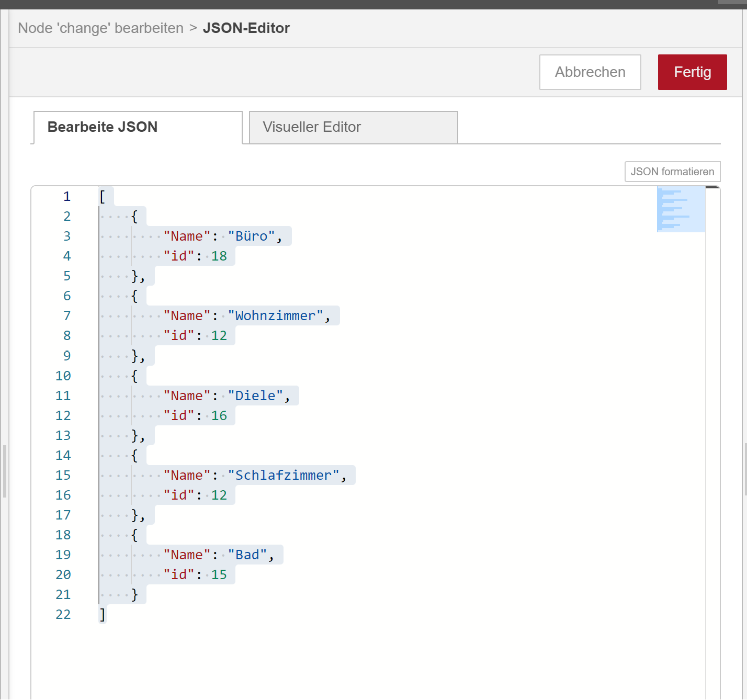747x700 pixels.
Task: Click the code minimap preview
Action: coord(681,209)
